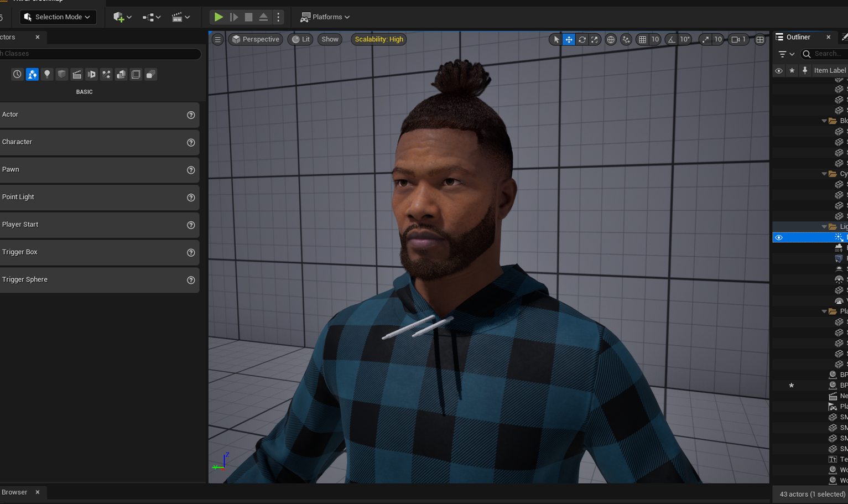The width and height of the screenshot is (848, 504).
Task: Open the Platforms dropdown
Action: pyautogui.click(x=325, y=17)
